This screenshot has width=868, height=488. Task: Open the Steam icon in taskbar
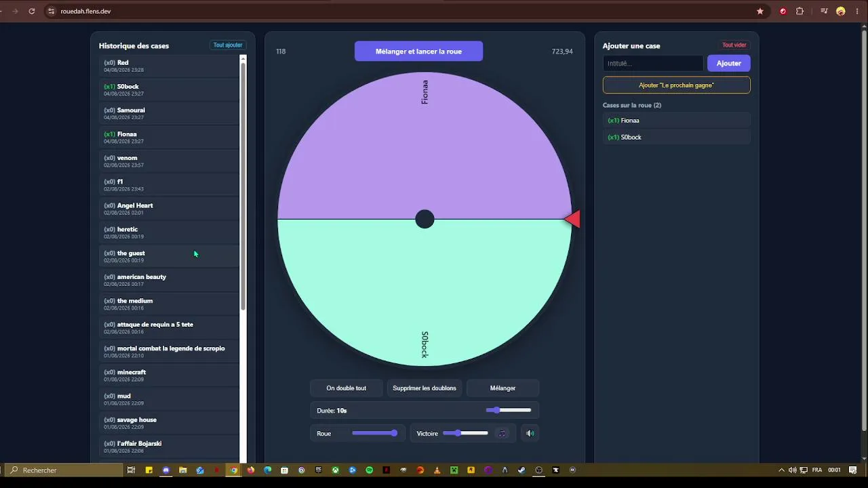click(x=521, y=470)
